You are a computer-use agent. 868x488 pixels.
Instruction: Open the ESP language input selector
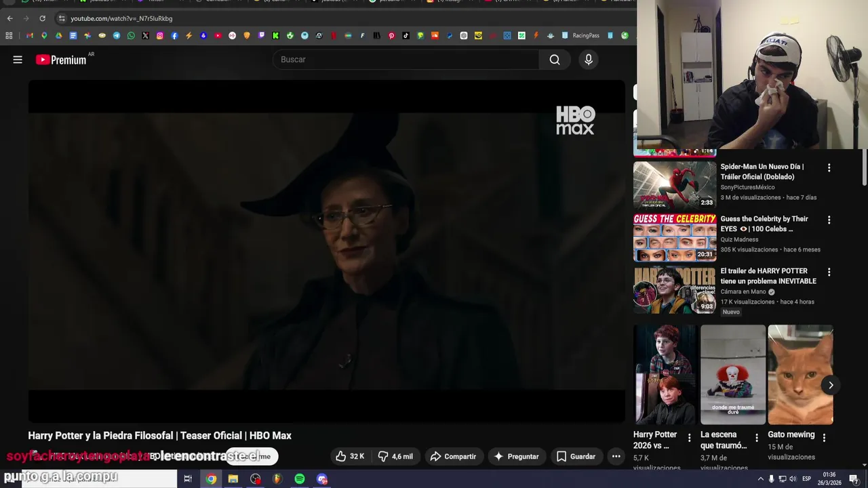[x=806, y=479]
